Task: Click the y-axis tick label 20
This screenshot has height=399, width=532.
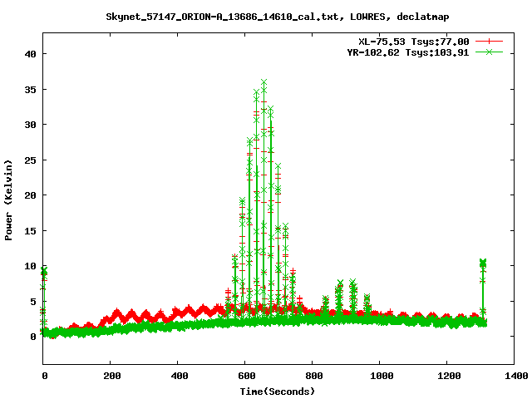Action: tap(30, 195)
